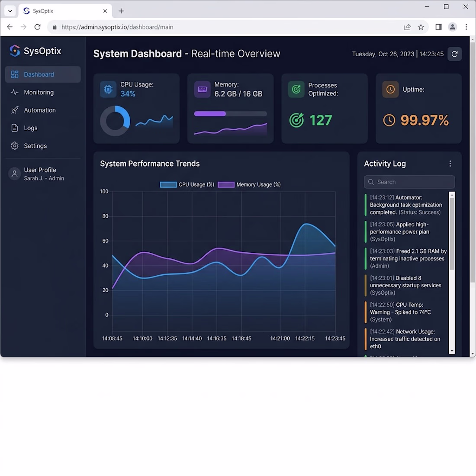Open Settings from the sidebar

tap(35, 146)
